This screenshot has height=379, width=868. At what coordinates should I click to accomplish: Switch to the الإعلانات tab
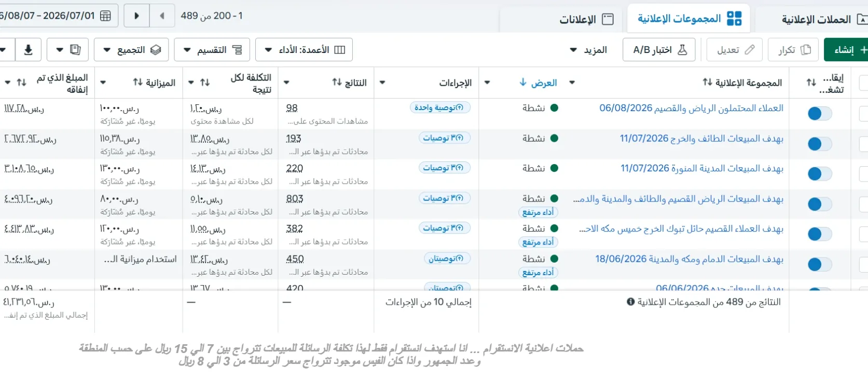point(586,19)
